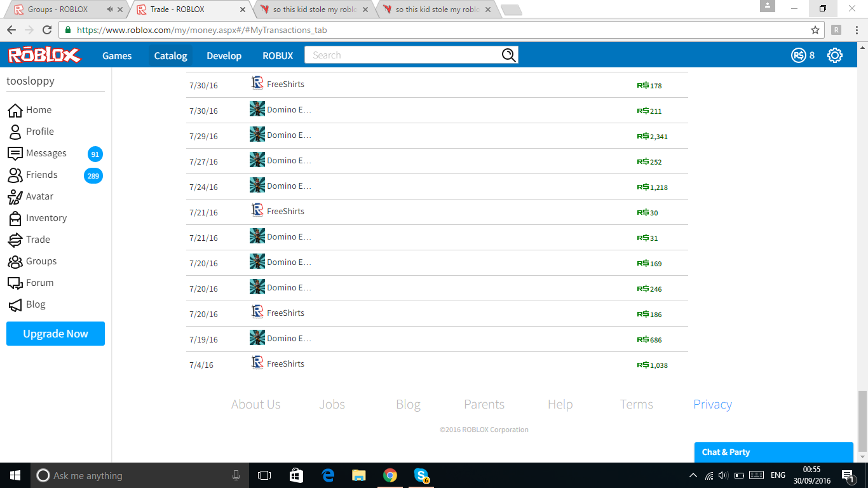
Task: Open Games in the top navigation
Action: [117, 55]
